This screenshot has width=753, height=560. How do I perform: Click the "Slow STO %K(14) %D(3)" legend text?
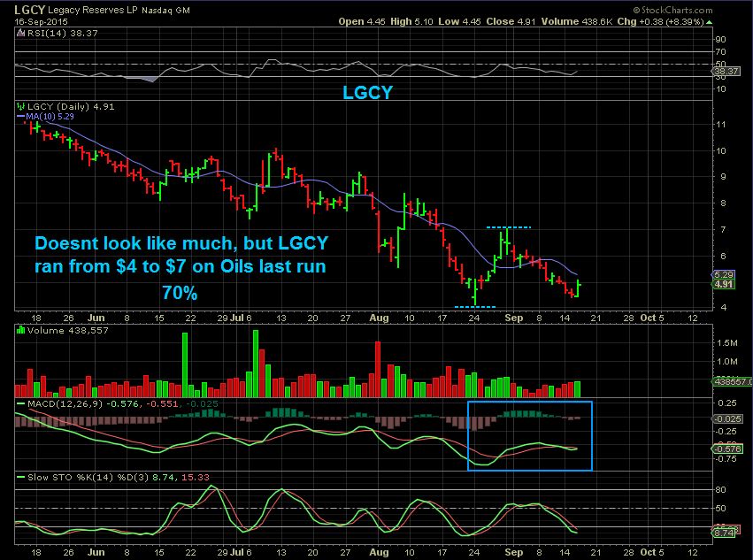88,478
